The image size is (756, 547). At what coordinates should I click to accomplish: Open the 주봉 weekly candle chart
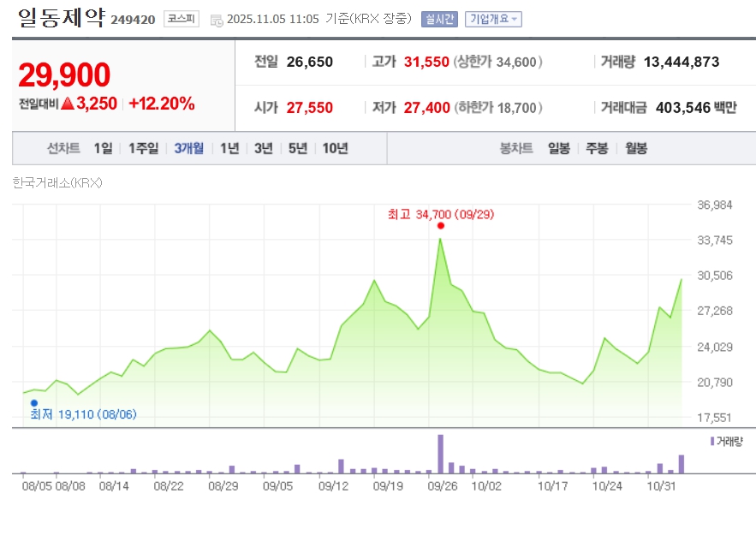(597, 148)
